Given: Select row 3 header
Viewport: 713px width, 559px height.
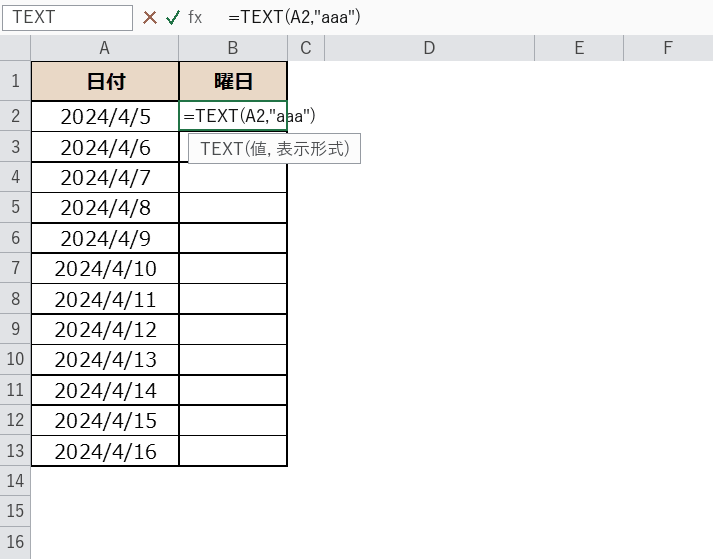Looking at the screenshot, I should 15,146.
